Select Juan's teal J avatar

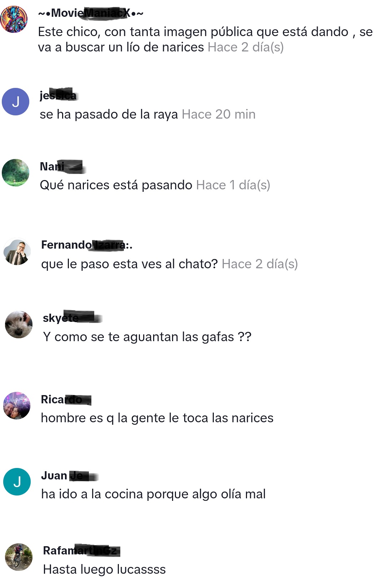click(17, 482)
